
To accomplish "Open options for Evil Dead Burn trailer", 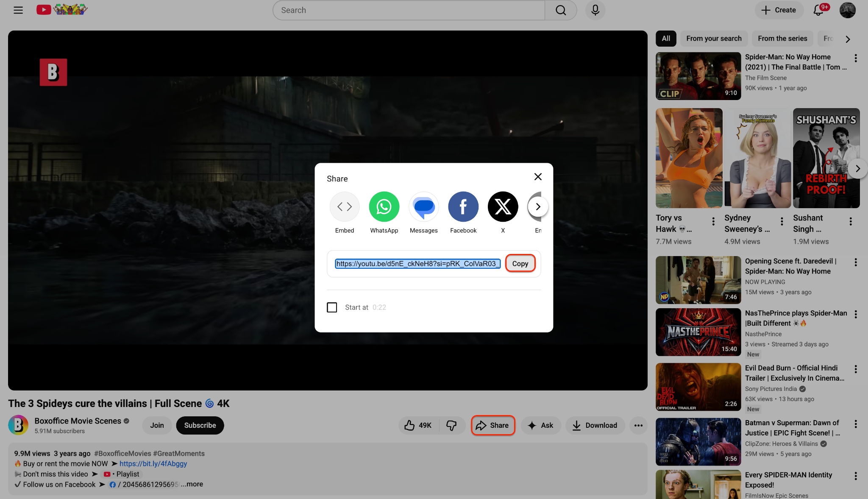I will [x=855, y=369].
